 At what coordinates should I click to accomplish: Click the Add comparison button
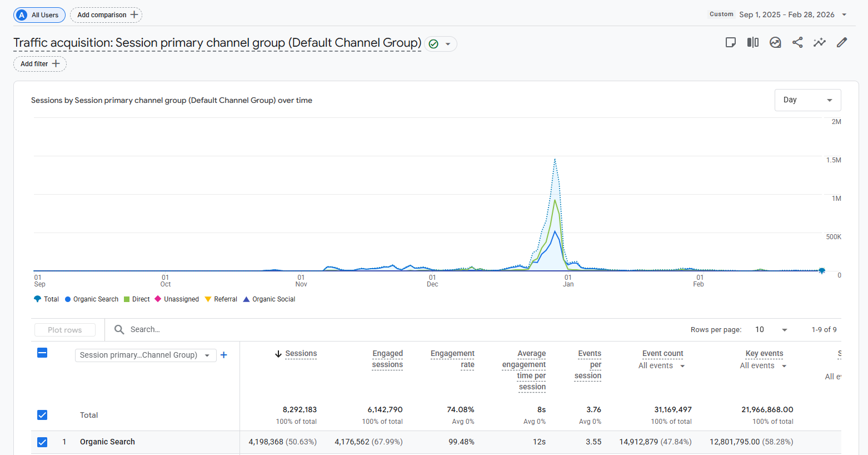pyautogui.click(x=106, y=15)
